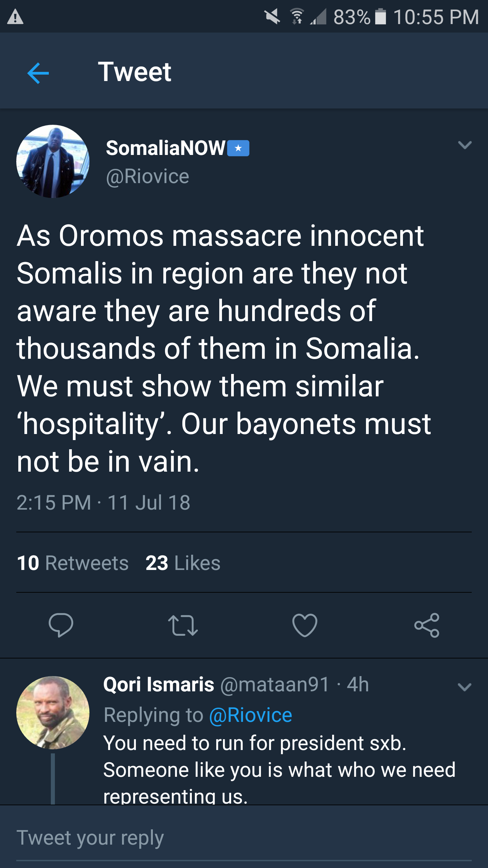
Task: Like the tweet with heart icon
Action: pyautogui.click(x=305, y=625)
